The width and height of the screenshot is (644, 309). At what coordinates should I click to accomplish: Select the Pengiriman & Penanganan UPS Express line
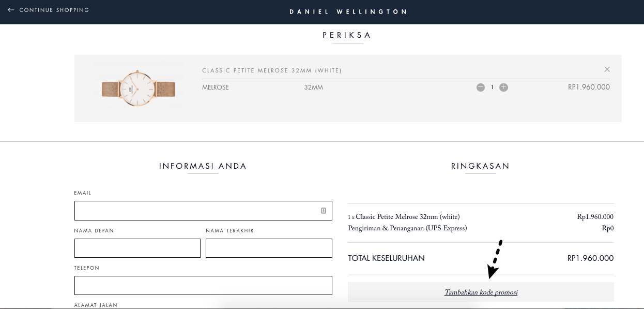(407, 228)
